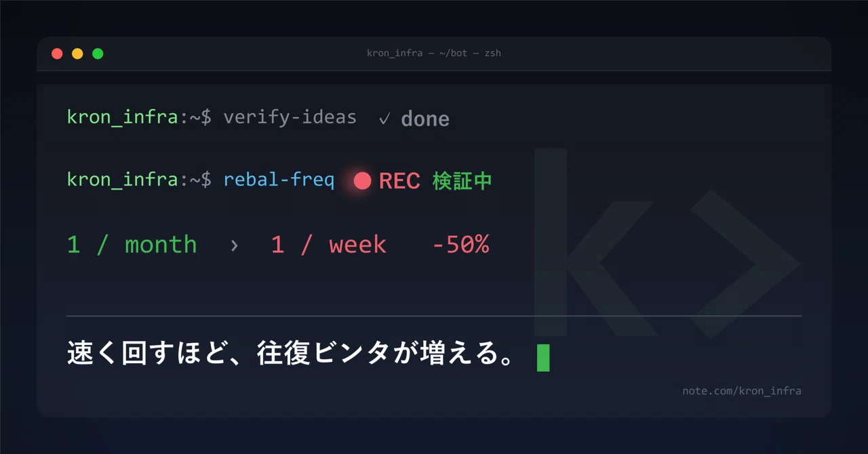Click the red '1 / week' text

[329, 245]
